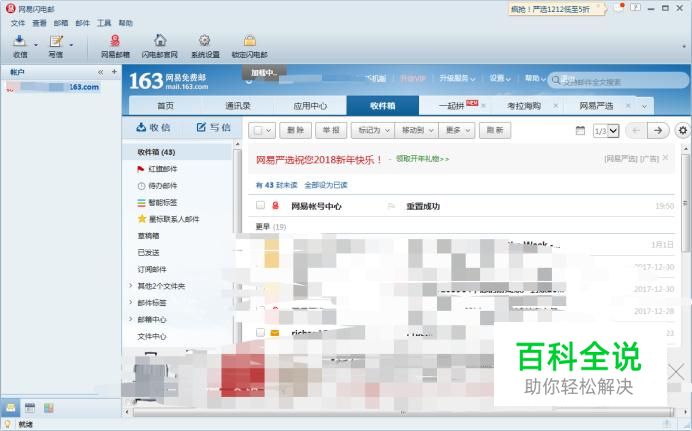Click the compose mail icon in top toolbar
This screenshot has height=431, width=692.
[x=56, y=41]
